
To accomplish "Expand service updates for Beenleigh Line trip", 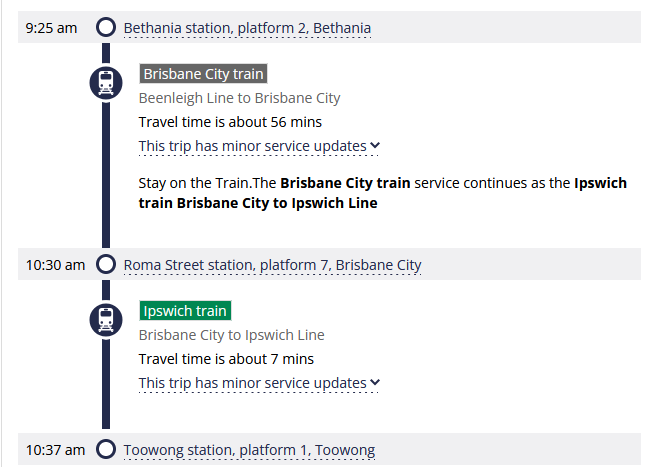I will coord(252,146).
